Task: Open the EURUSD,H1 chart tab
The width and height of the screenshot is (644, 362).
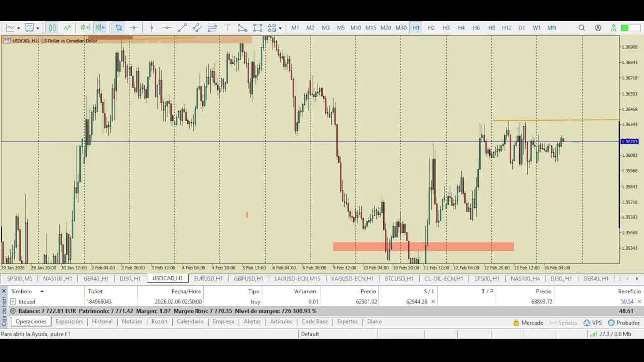Action: point(208,279)
